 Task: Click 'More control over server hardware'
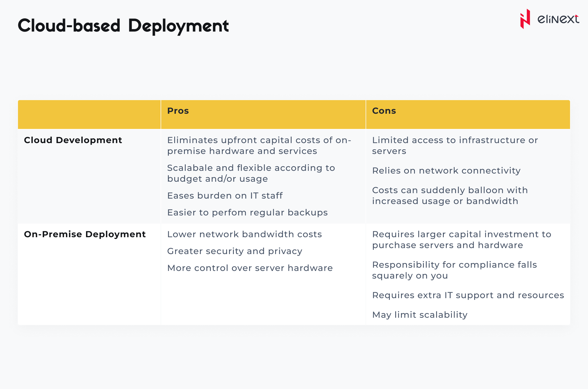250,268
